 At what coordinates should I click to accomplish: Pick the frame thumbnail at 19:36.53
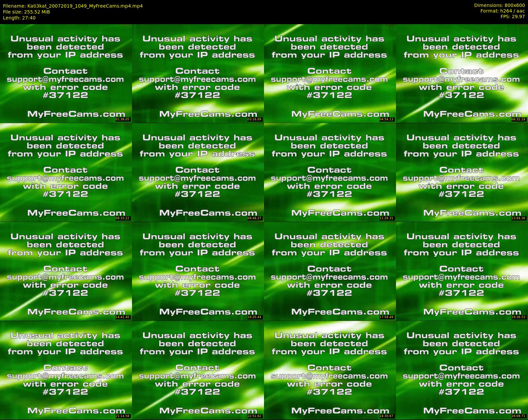pyautogui.click(x=462, y=271)
